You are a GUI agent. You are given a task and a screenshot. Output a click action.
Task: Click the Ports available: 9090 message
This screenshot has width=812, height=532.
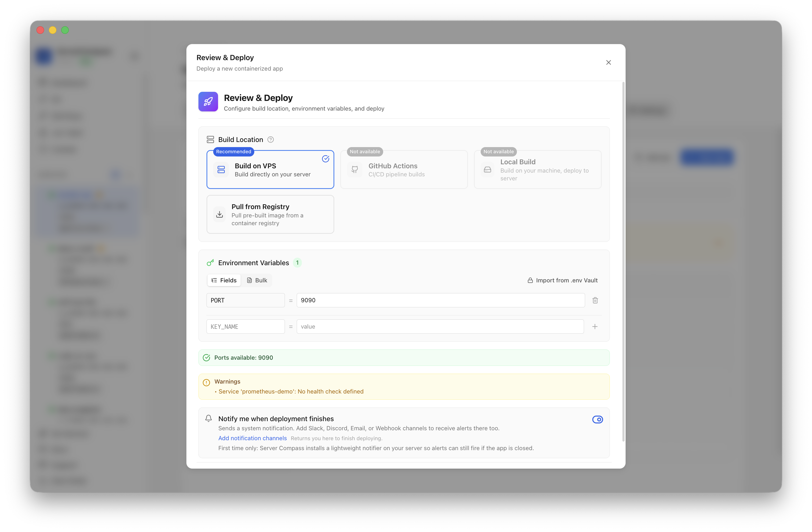point(244,358)
